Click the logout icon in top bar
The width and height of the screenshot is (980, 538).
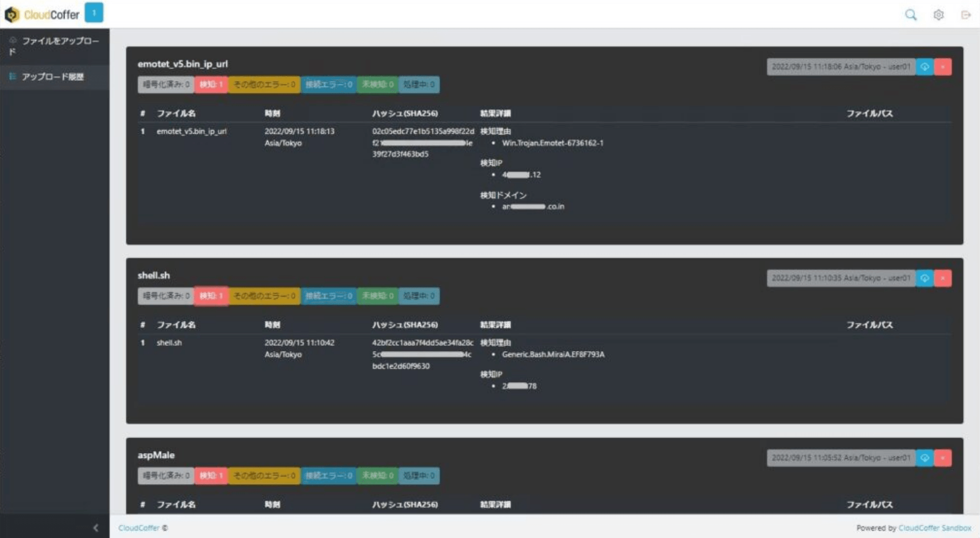pos(965,15)
